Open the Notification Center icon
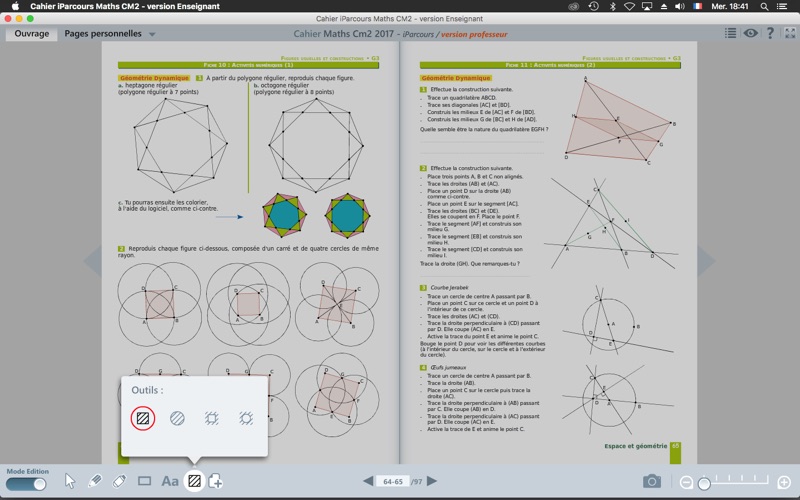Image resolution: width=800 pixels, height=500 pixels. 782,6
